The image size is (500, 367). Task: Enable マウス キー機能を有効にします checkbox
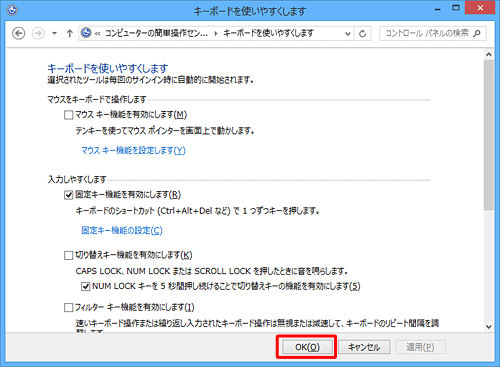[x=68, y=115]
